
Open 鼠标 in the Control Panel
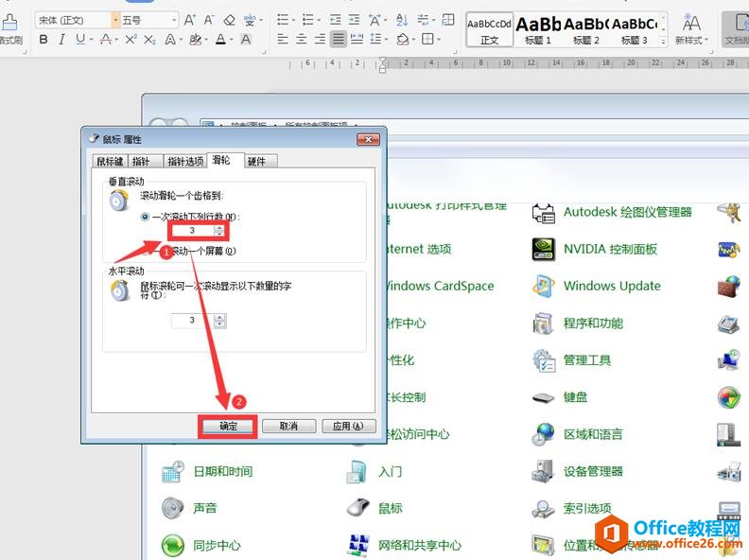click(374, 508)
